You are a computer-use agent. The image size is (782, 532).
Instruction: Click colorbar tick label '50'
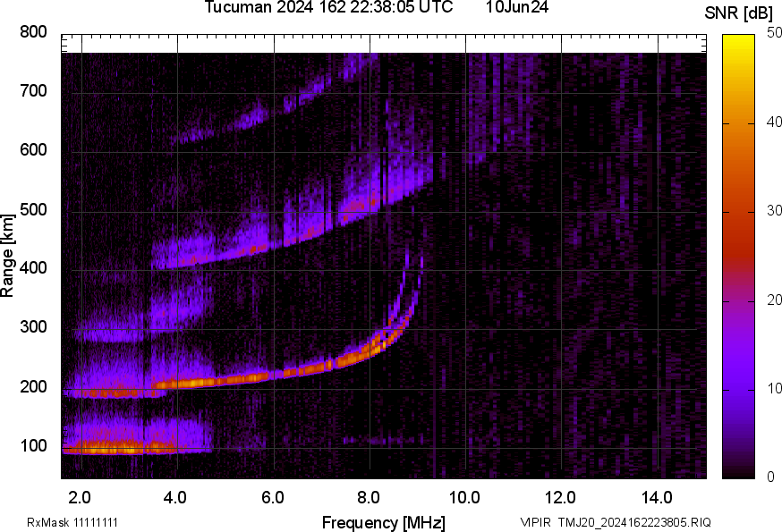[x=774, y=33]
